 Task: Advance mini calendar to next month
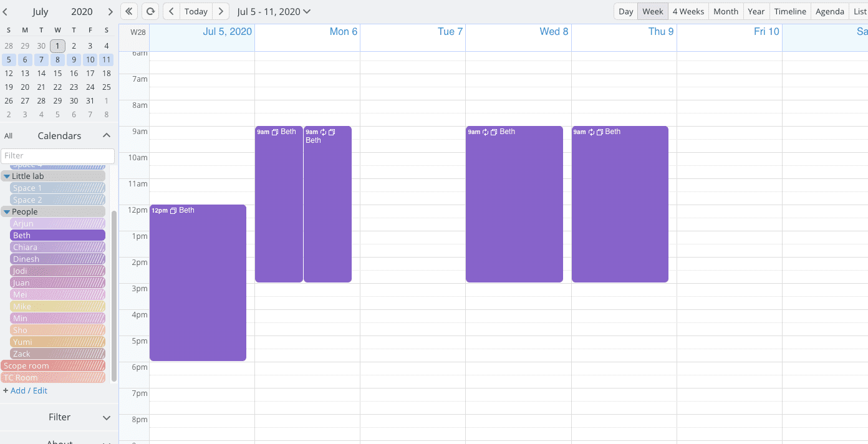[x=110, y=11]
